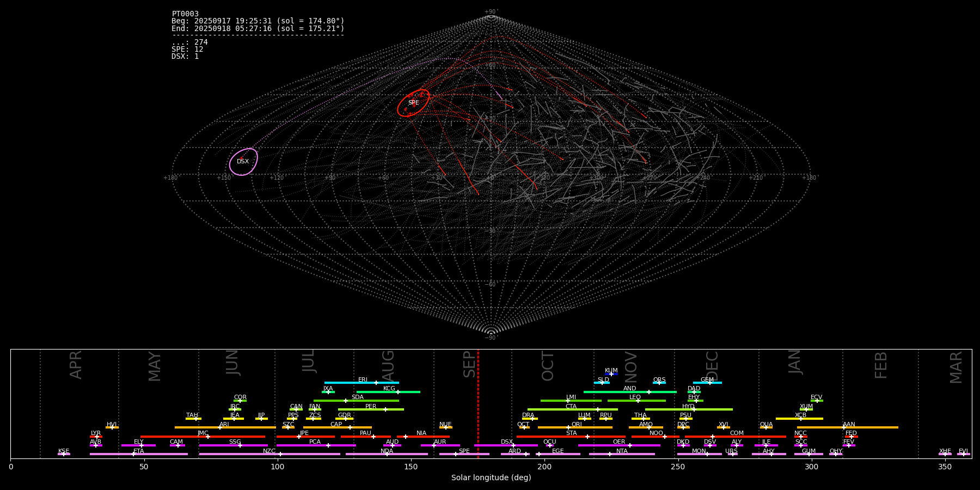Screen dimensions: 980x490
Task: Click the long red STA activity bar
Action: point(571,437)
